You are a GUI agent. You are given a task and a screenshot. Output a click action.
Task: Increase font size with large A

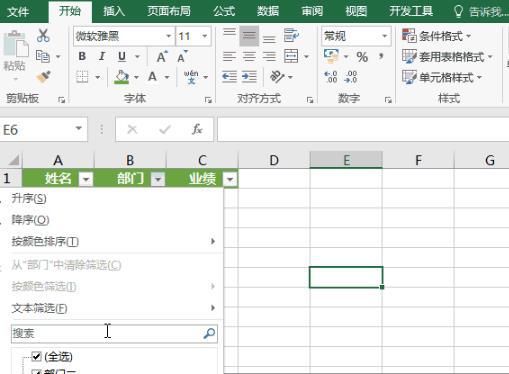point(162,56)
